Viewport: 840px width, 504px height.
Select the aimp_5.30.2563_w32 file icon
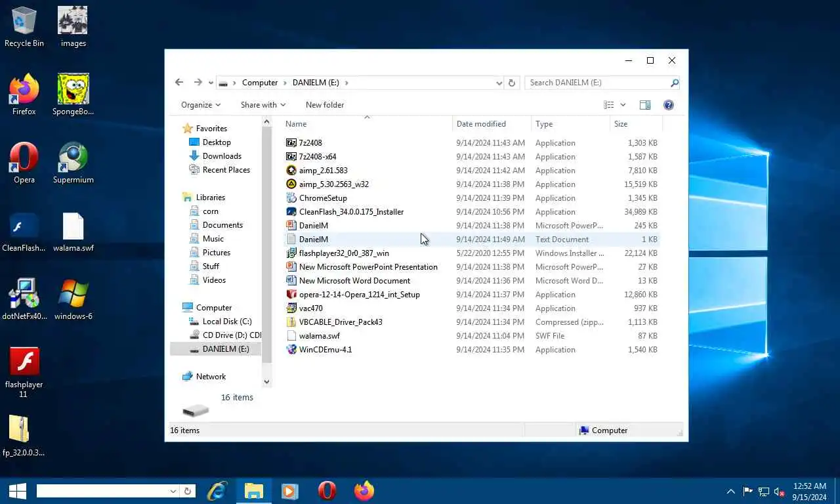292,184
